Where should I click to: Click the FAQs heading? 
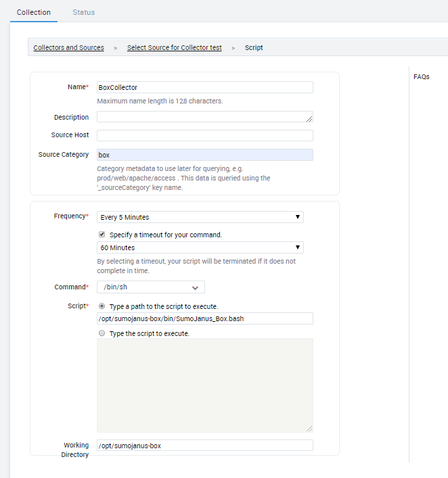click(x=422, y=77)
